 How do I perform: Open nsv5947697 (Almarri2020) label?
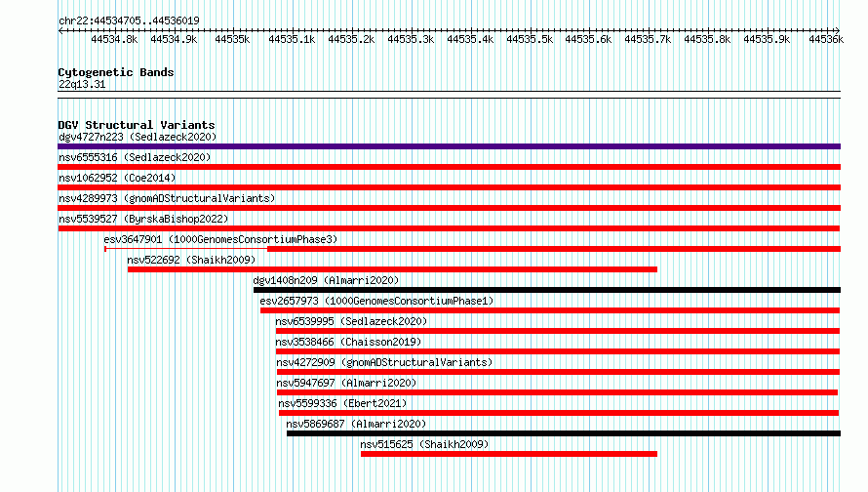346,383
